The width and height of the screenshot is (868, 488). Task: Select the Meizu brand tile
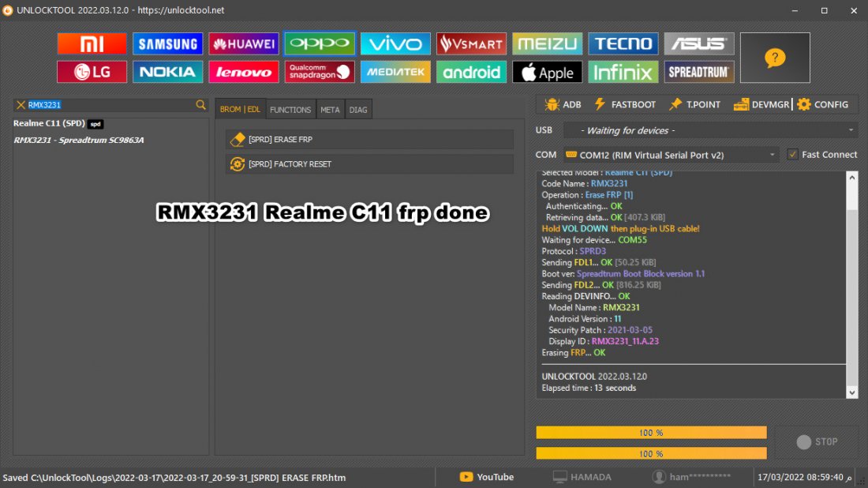coord(547,43)
